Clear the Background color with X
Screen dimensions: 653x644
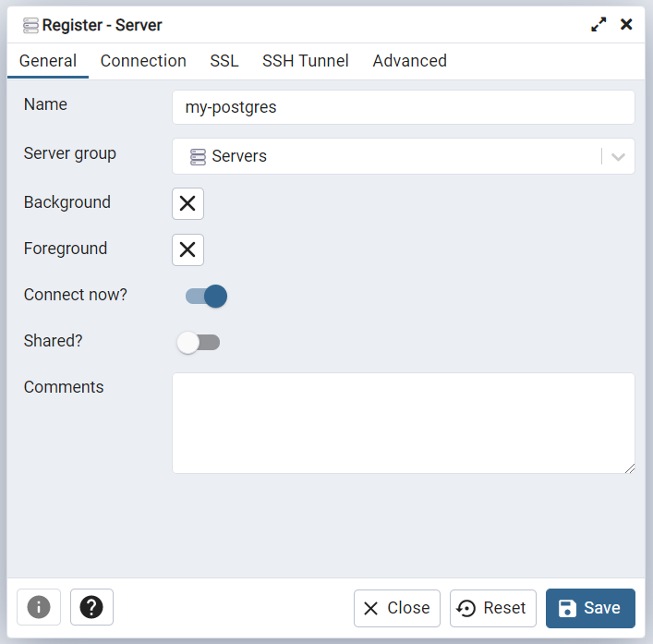[187, 203]
